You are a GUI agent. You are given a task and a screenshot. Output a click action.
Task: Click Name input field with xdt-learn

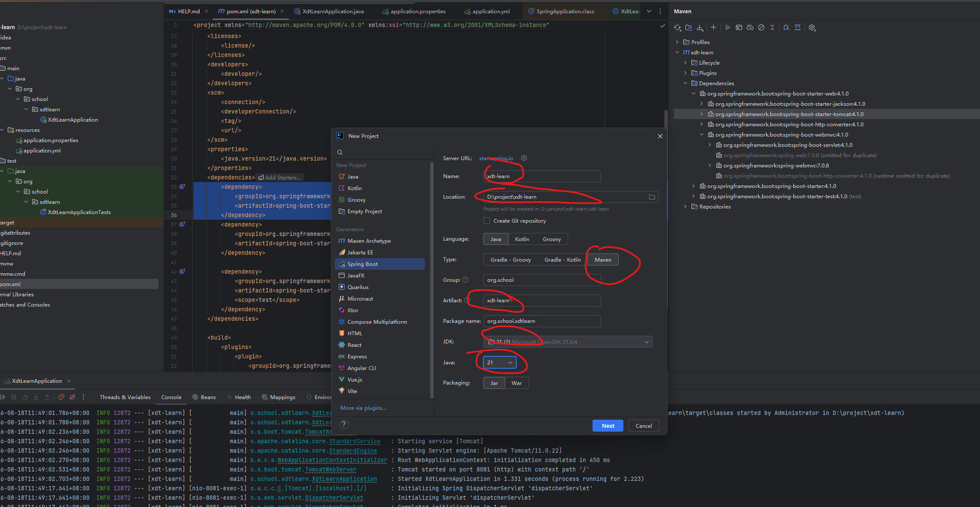[542, 176]
